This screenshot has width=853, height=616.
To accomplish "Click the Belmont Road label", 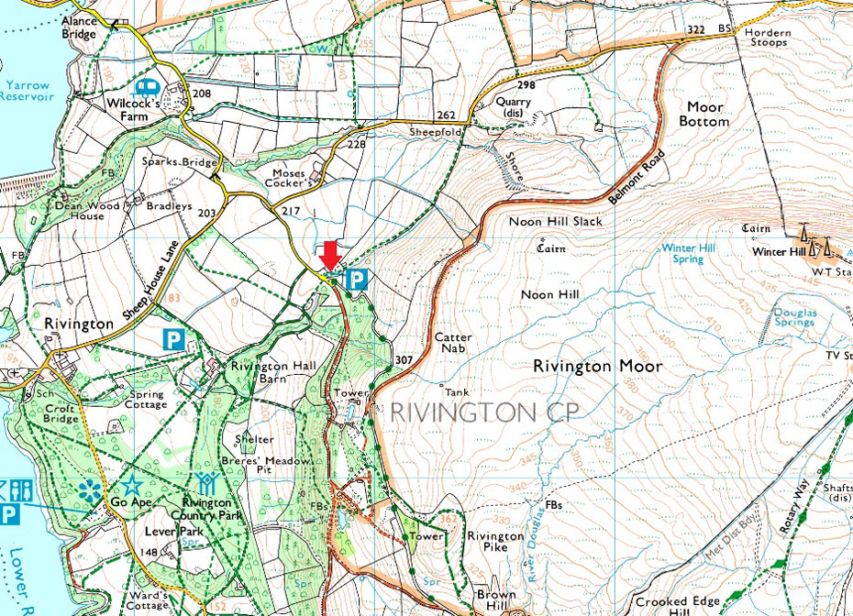I will [636, 177].
